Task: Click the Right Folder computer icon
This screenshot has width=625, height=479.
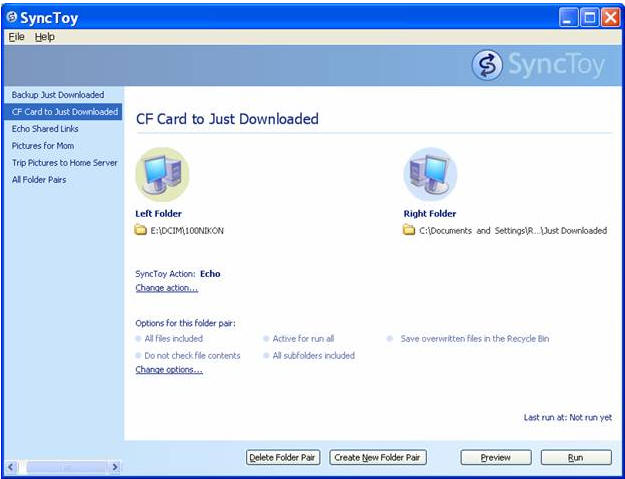Action: click(x=430, y=175)
